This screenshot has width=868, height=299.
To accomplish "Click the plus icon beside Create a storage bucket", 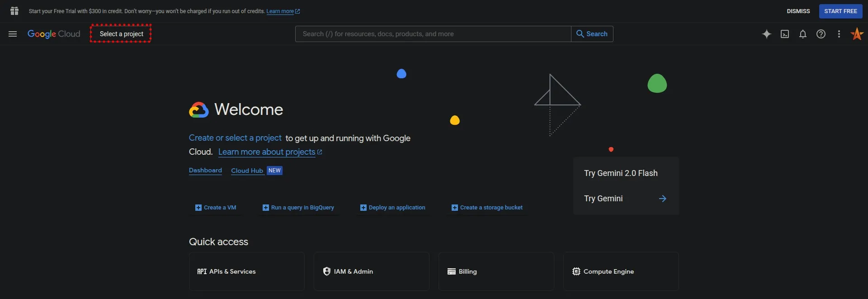I will [x=455, y=208].
